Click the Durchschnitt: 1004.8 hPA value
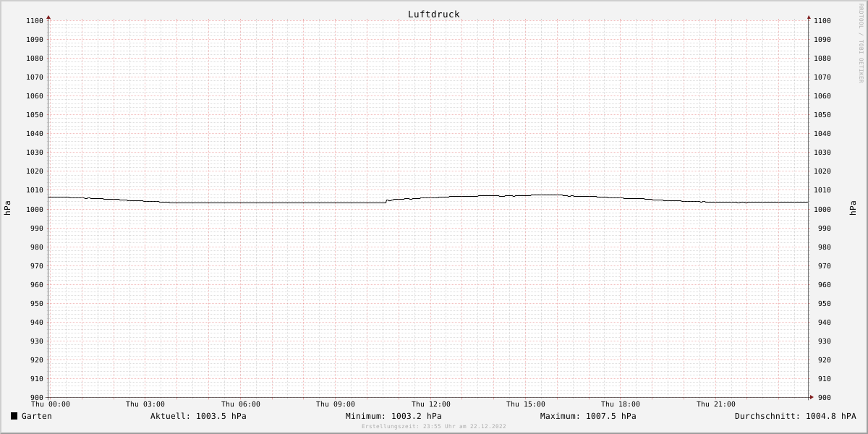Viewport: 868px width, 434px height. tap(795, 416)
